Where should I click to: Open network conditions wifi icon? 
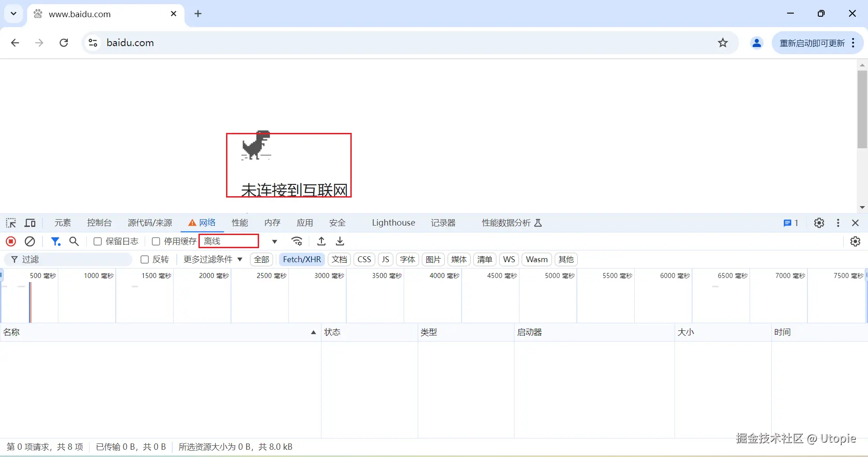[x=297, y=241]
